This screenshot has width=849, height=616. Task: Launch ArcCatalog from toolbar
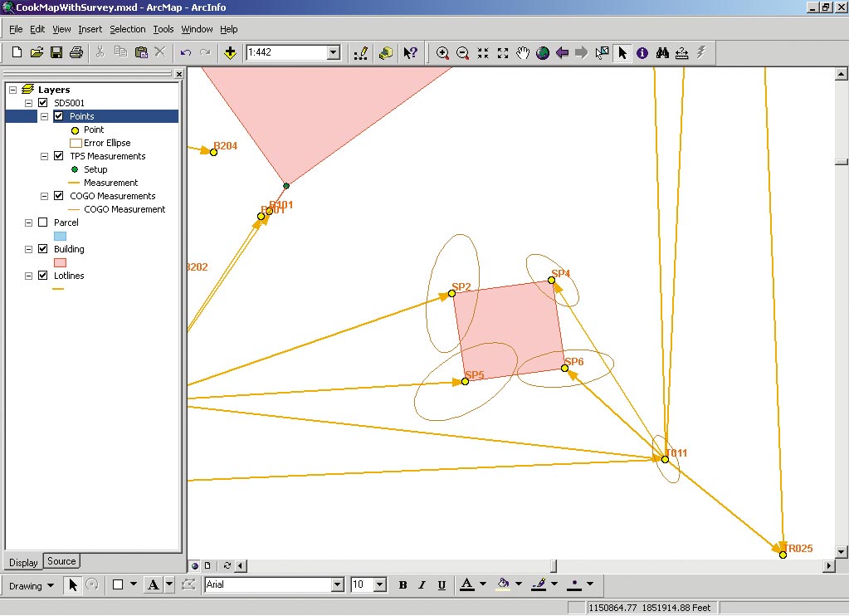[x=386, y=52]
